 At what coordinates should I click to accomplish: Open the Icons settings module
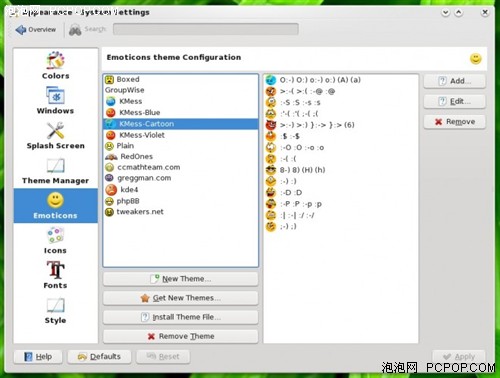coord(55,240)
